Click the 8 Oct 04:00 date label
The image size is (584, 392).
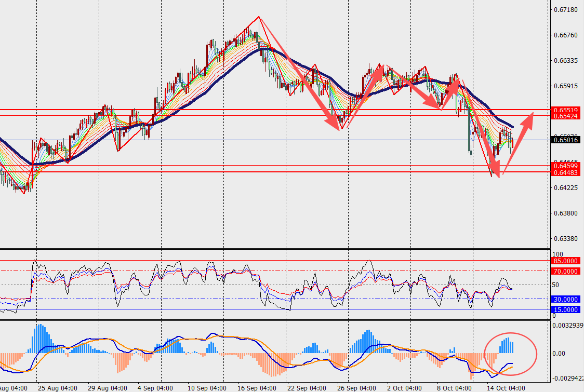click(455, 388)
